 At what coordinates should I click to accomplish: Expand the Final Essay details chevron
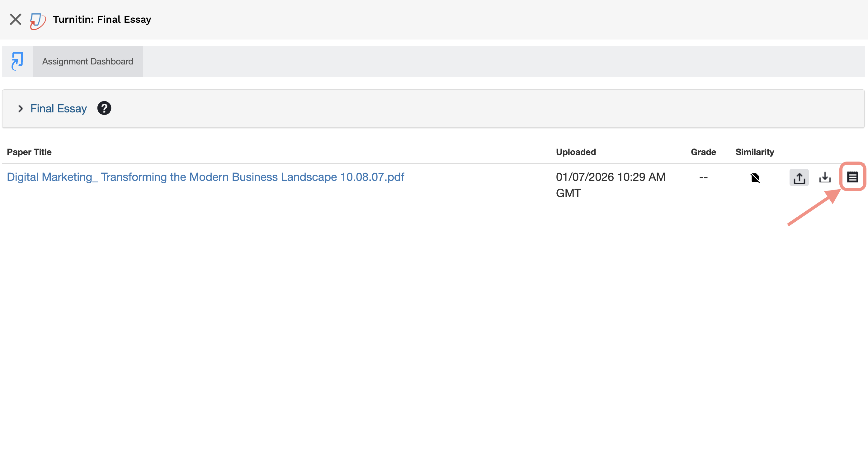point(21,108)
